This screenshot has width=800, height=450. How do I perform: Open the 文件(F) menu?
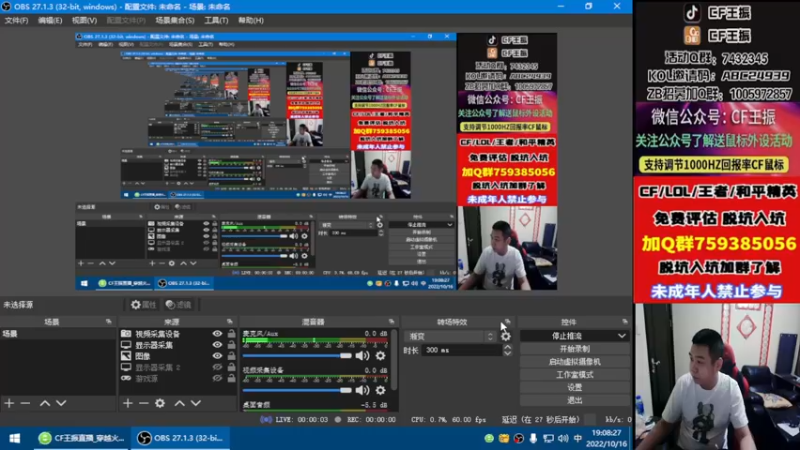click(x=16, y=20)
